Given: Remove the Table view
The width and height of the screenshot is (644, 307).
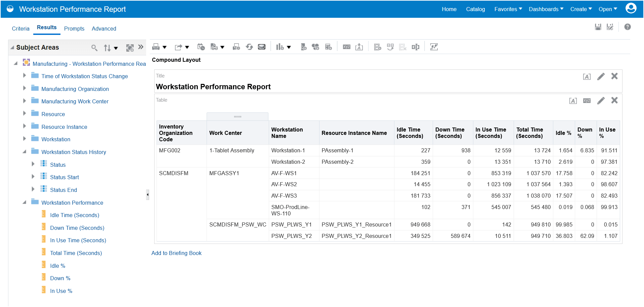Looking at the screenshot, I should (614, 100).
